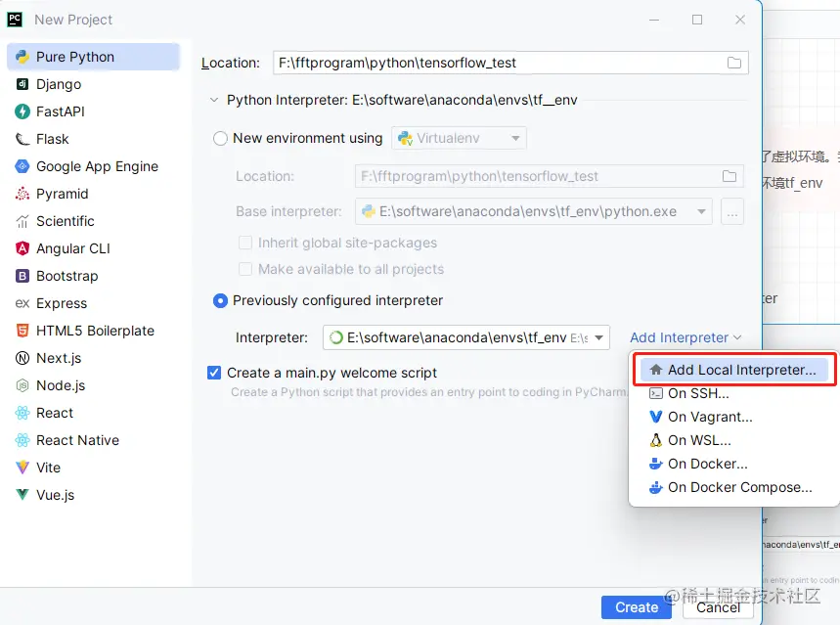Browse folder for new environment location
The image size is (840, 625).
[729, 176]
